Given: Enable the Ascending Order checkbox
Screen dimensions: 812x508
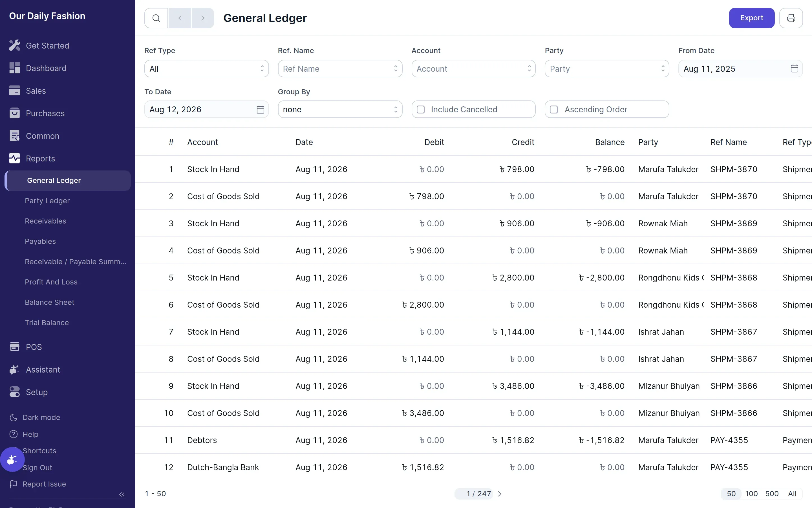Looking at the screenshot, I should point(554,110).
